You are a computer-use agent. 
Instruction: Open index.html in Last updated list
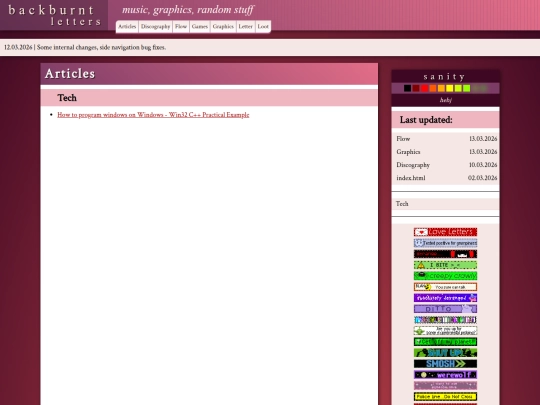pyautogui.click(x=411, y=178)
